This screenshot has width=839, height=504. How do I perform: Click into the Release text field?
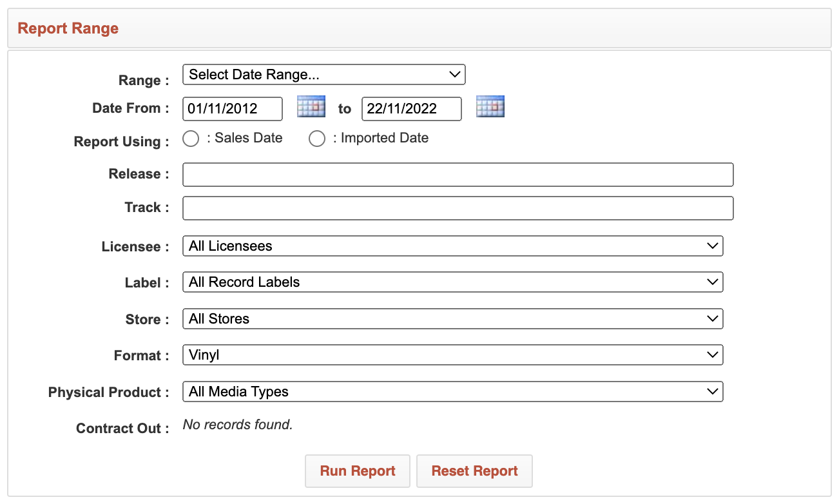(x=458, y=175)
